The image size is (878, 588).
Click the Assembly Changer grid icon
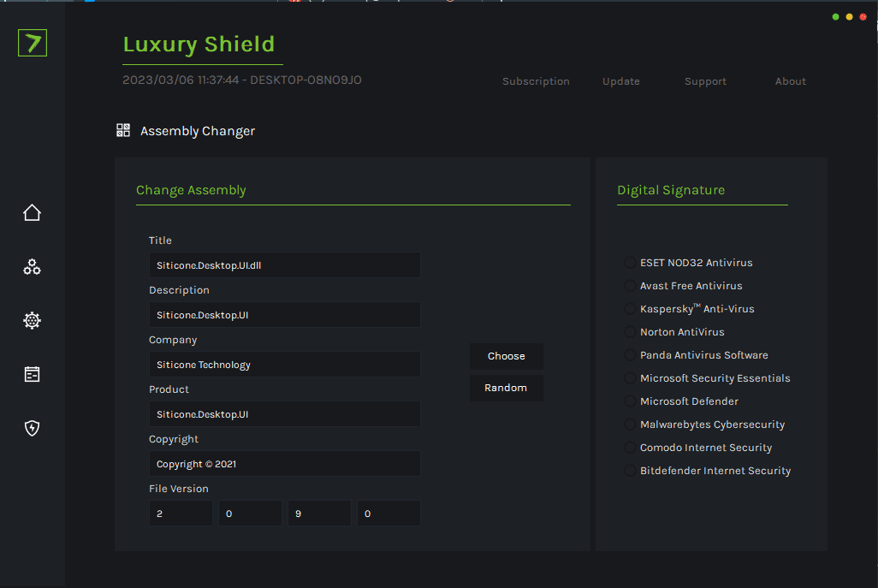tap(123, 130)
